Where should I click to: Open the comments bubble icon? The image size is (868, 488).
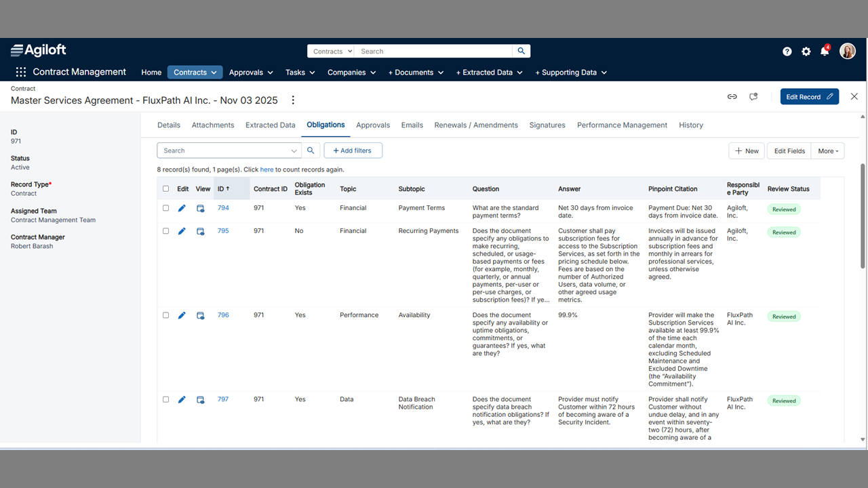point(753,96)
